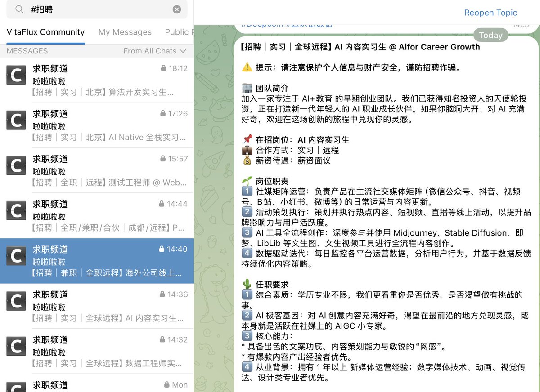Click the money bag emoji beside 薪资待遇
540x392 pixels.
click(247, 160)
